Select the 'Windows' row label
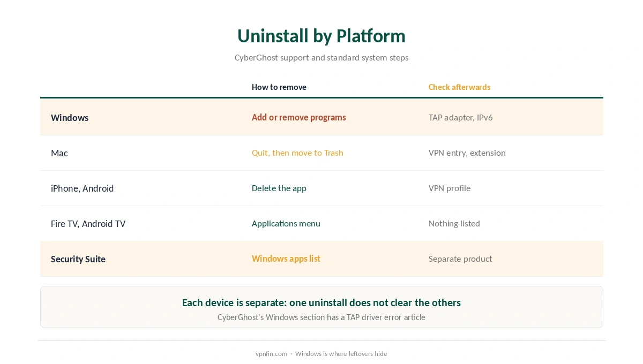This screenshot has width=643, height=364. coord(70,118)
